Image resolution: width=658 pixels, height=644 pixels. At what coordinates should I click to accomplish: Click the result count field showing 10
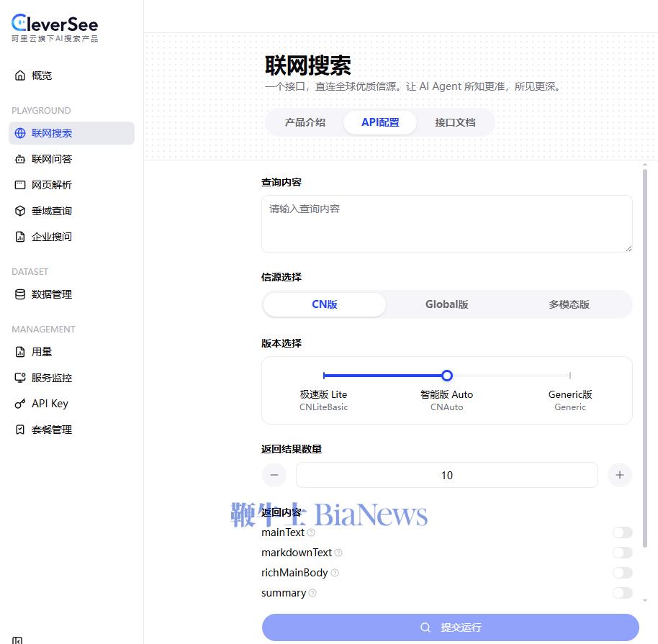point(446,475)
